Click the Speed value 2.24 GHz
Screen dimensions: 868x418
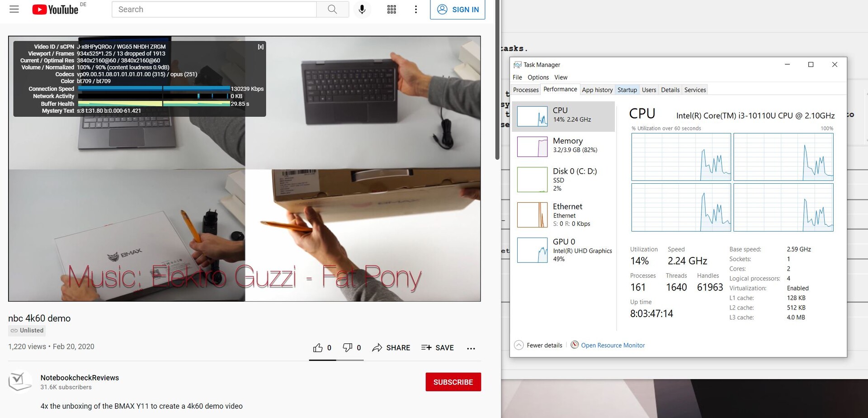[x=687, y=261]
